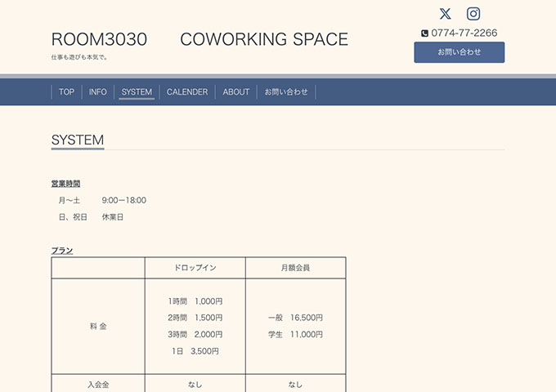Open お問い合わせ in the navigation bar
This screenshot has width=556, height=392.
click(x=286, y=92)
